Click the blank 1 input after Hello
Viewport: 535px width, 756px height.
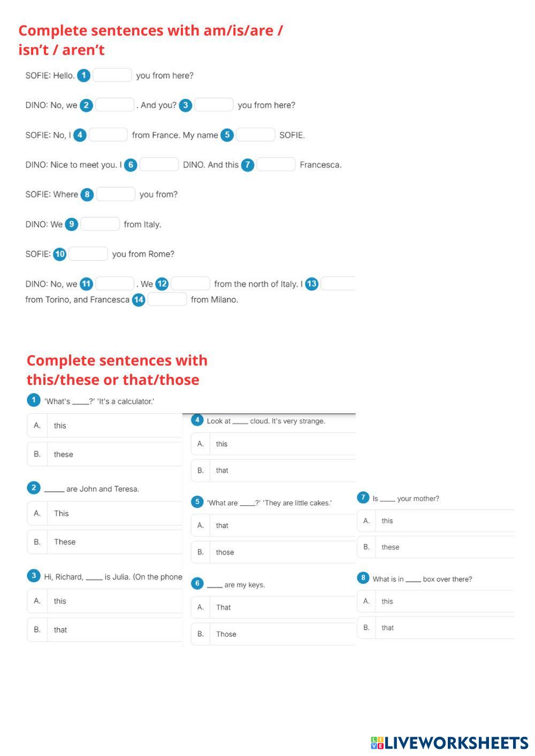pyautogui.click(x=112, y=75)
